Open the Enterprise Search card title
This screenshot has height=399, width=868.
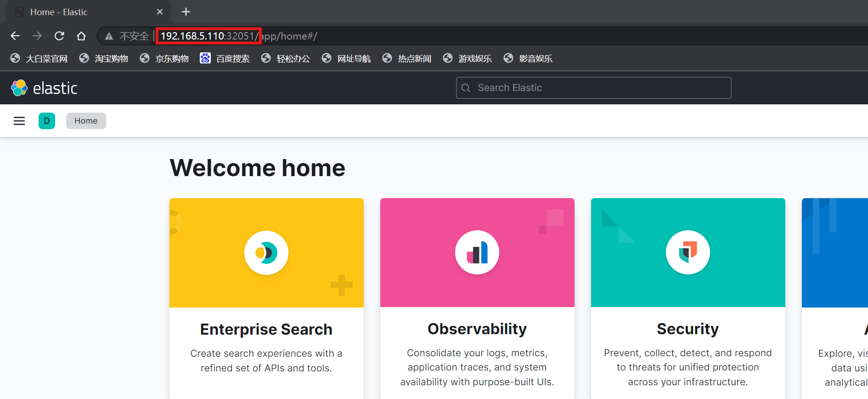coord(266,330)
